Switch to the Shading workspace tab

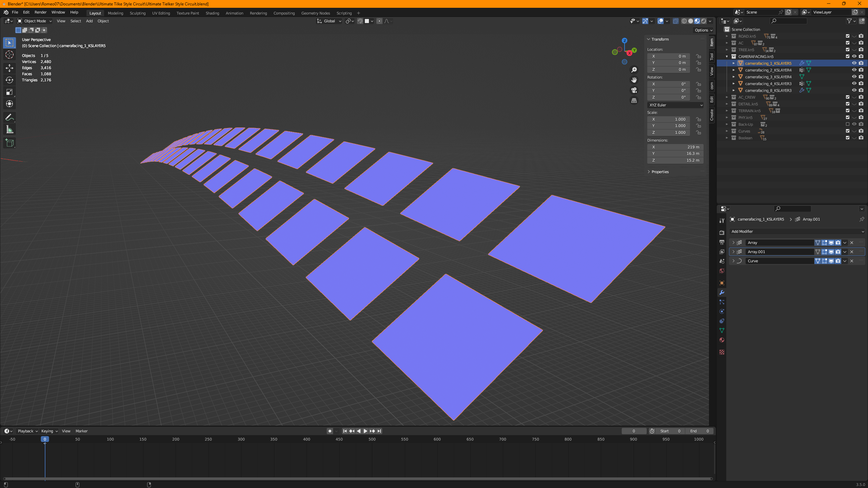click(212, 13)
